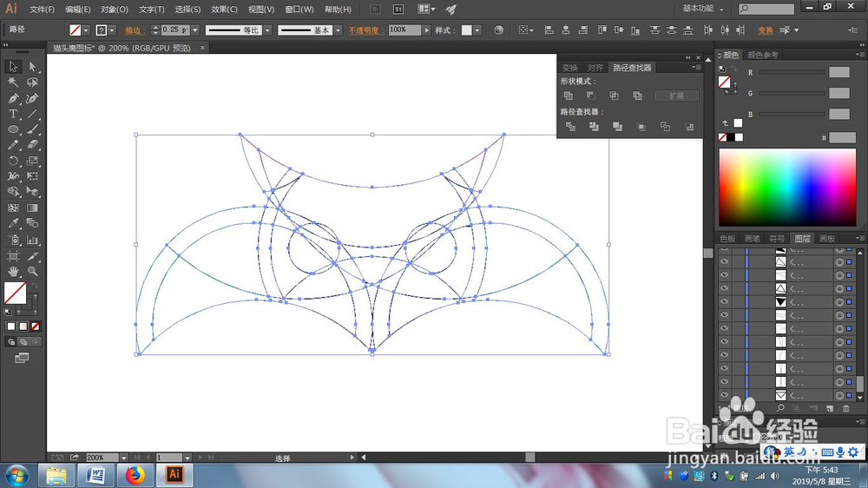Screen dimensions: 868x488
Task: Open the stroke color dropdown in control bar
Action: (112, 30)
